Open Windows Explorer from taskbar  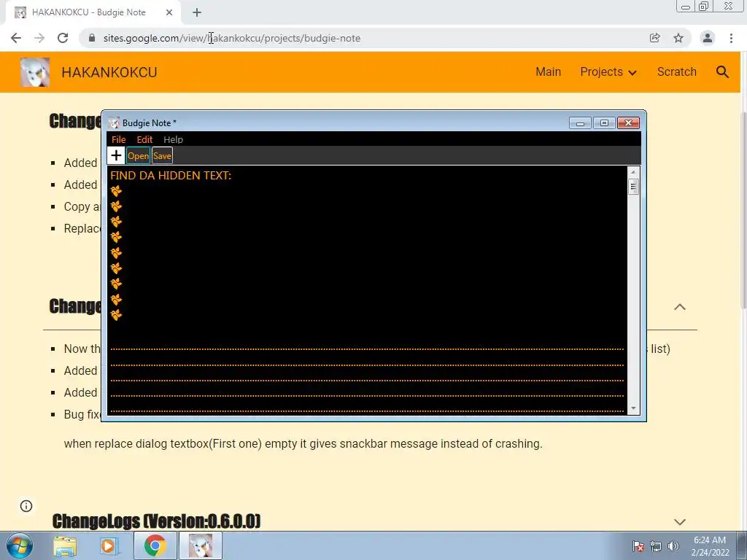click(65, 546)
